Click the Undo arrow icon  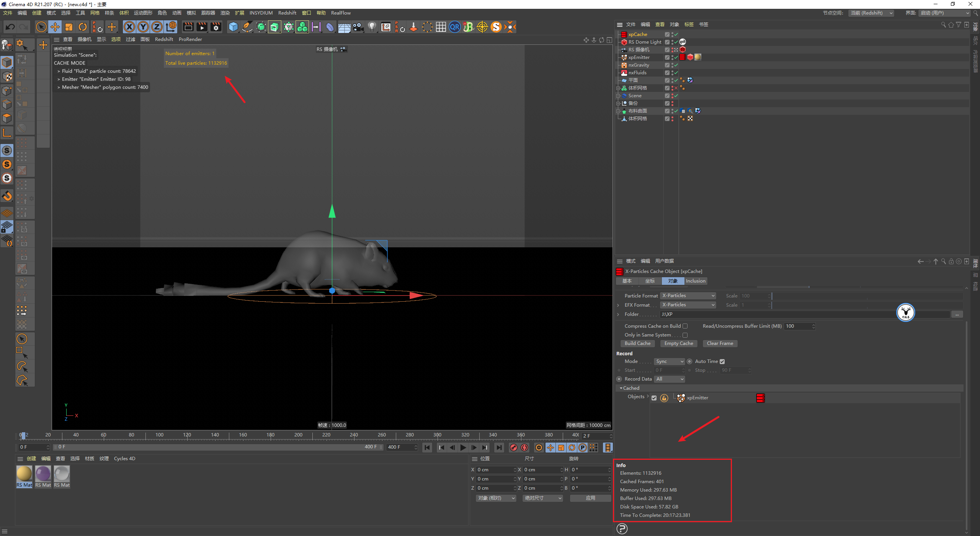(x=10, y=27)
